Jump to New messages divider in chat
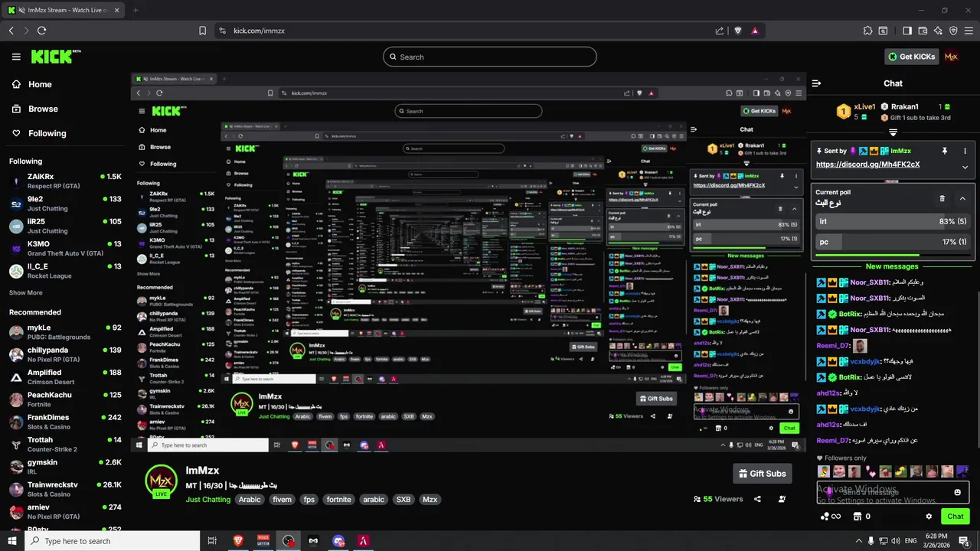 coord(892,266)
